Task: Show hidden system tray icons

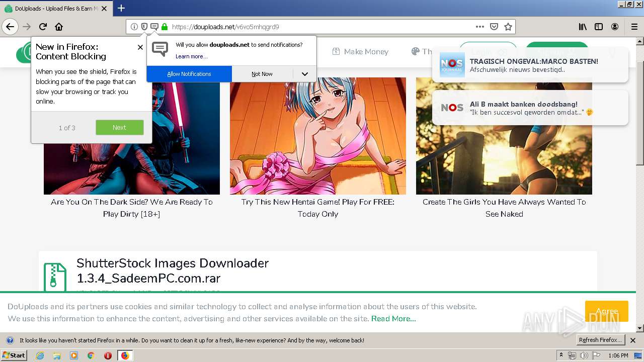Action: coord(561,355)
